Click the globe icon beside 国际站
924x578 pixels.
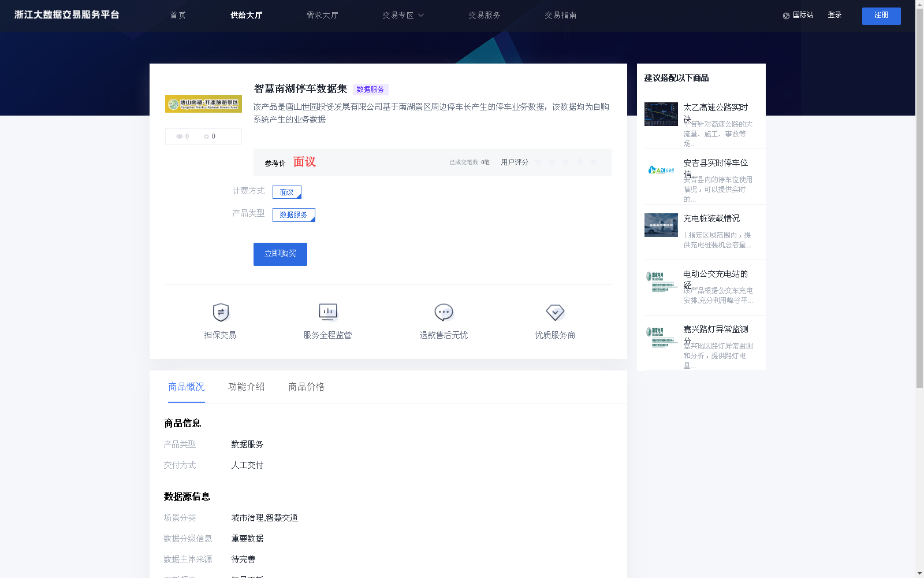point(786,16)
